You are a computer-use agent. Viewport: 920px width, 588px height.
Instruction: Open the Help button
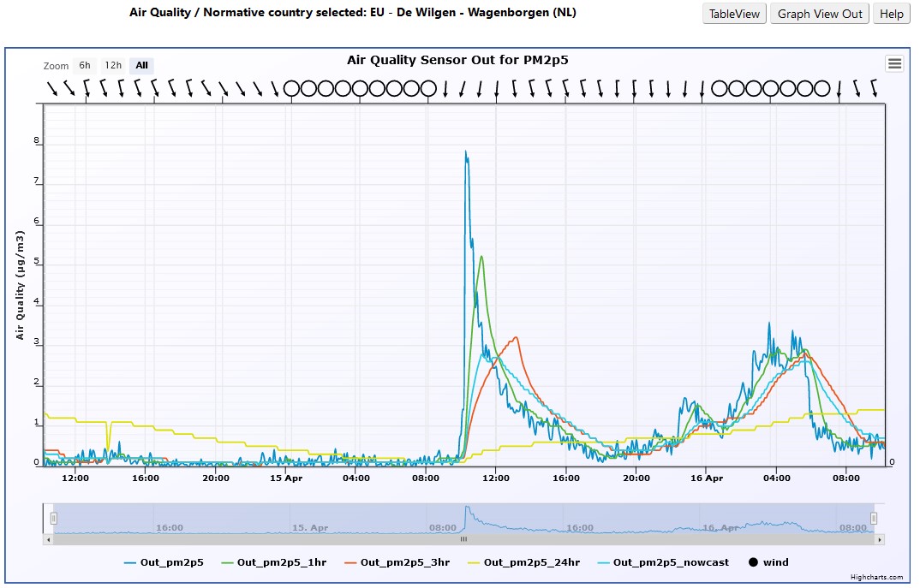(x=891, y=14)
